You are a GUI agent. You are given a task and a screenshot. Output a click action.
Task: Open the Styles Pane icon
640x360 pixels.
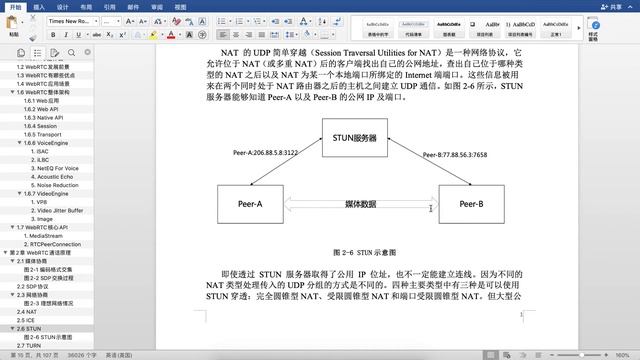click(x=593, y=29)
